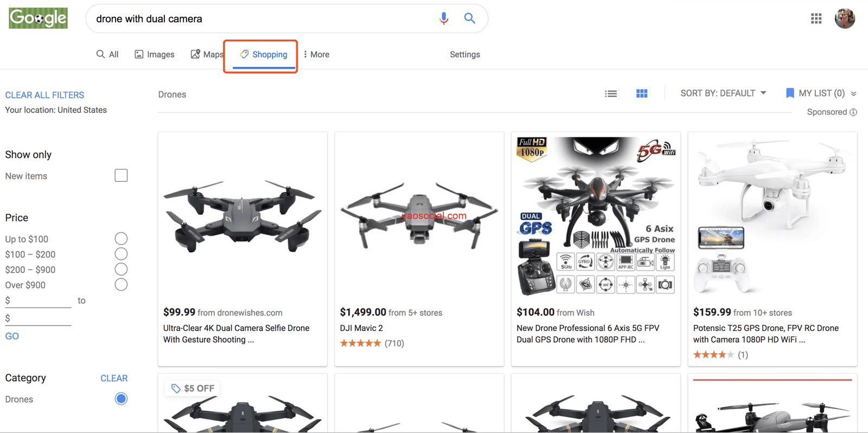
Task: Enable the New items checkbox
Action: pos(121,176)
